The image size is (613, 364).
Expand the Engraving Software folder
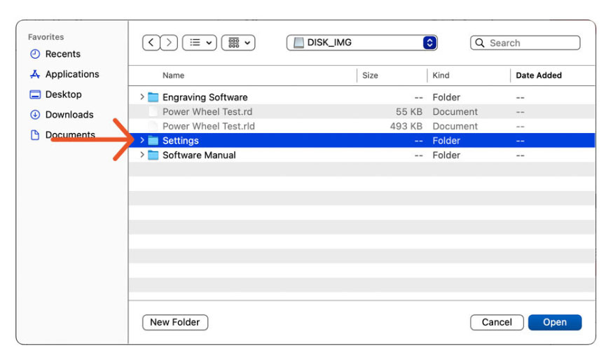(142, 97)
